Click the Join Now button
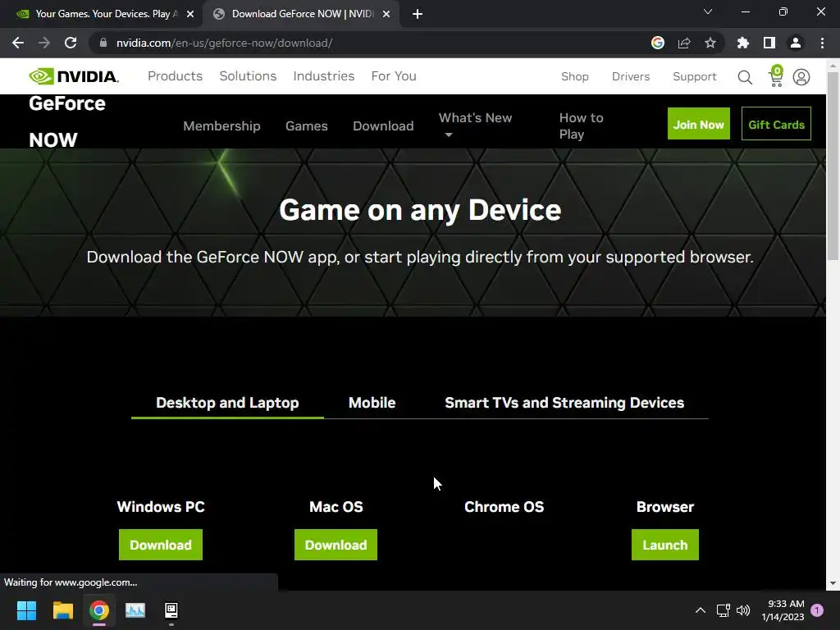Viewport: 840px width, 630px height. pos(699,124)
